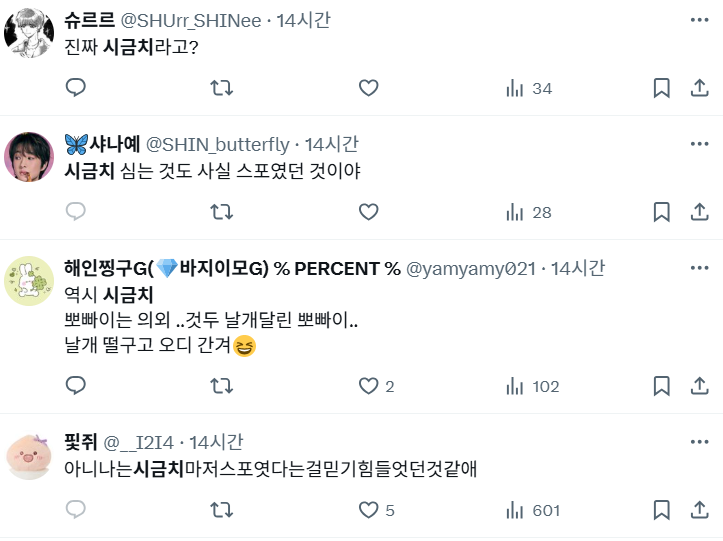Open more options on @__I2I4 tweet
The width and height of the screenshot is (723, 541).
(x=698, y=442)
